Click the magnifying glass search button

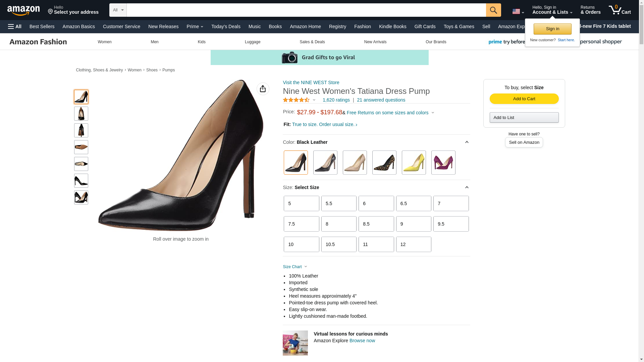[493, 10]
